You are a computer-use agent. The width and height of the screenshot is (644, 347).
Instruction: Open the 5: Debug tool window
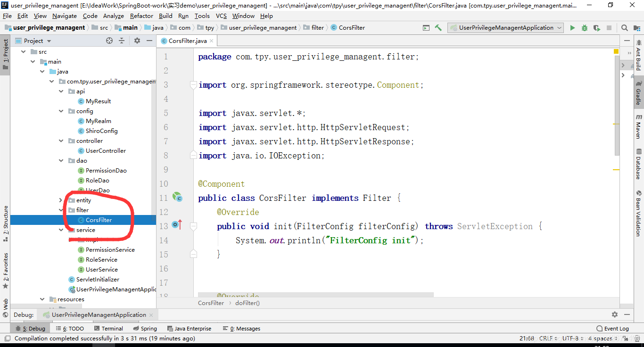click(x=30, y=329)
